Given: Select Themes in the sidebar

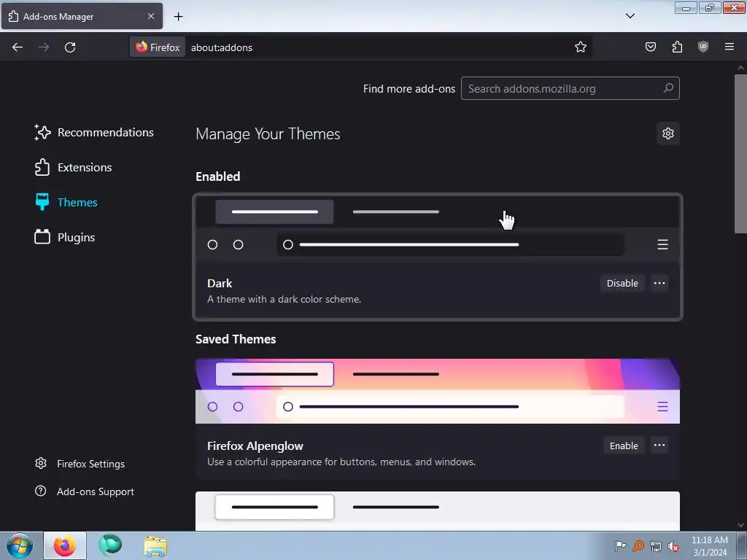Looking at the screenshot, I should 66,203.
